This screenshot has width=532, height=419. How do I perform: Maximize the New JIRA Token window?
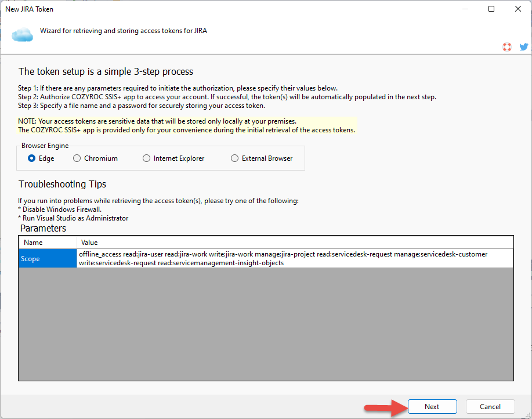click(x=491, y=9)
